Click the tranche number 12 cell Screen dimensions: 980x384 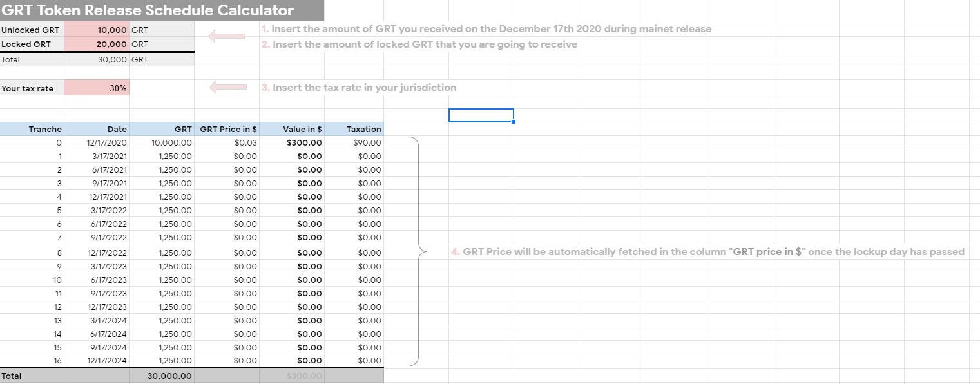pos(32,307)
